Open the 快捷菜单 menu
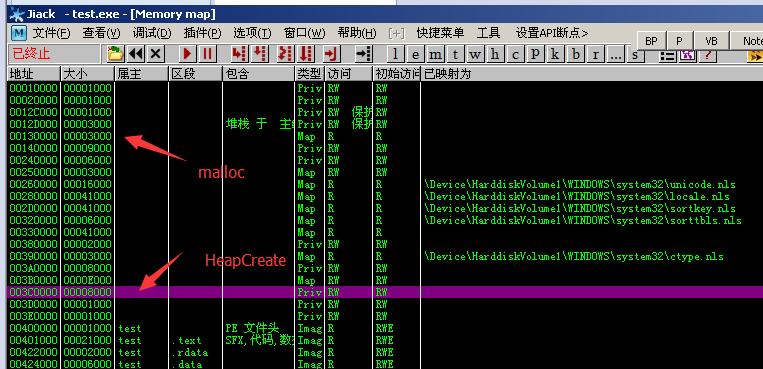The image size is (763, 369). [x=440, y=33]
